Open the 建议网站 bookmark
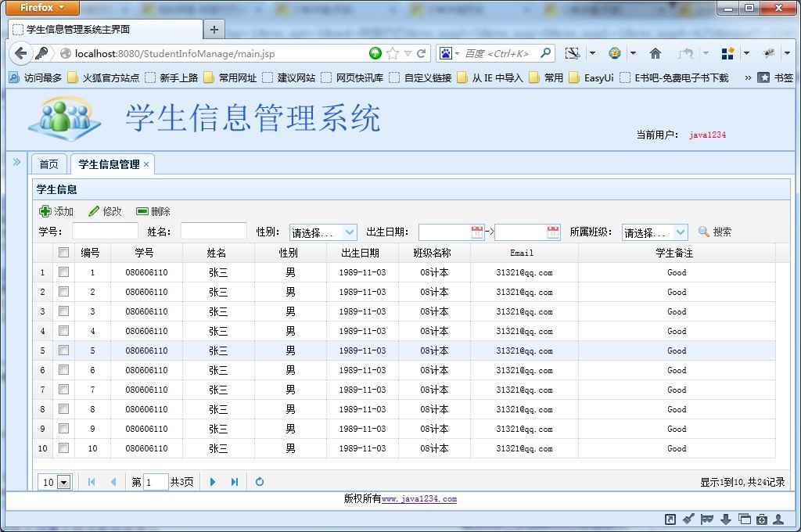 point(289,77)
